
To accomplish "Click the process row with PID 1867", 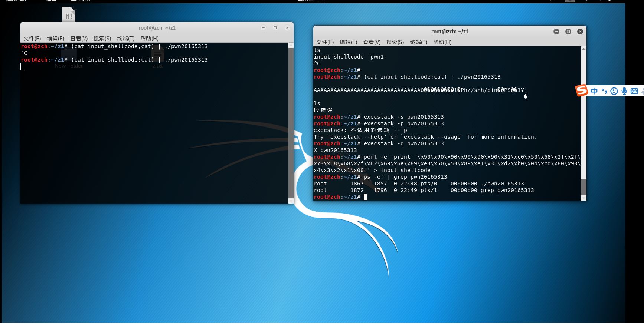I will pyautogui.click(x=419, y=184).
